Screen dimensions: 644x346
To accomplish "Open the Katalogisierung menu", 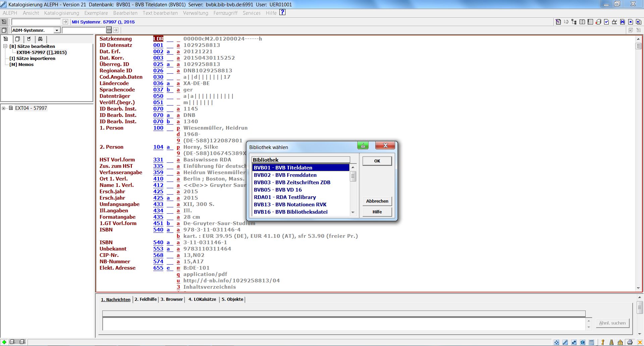I will [61, 13].
